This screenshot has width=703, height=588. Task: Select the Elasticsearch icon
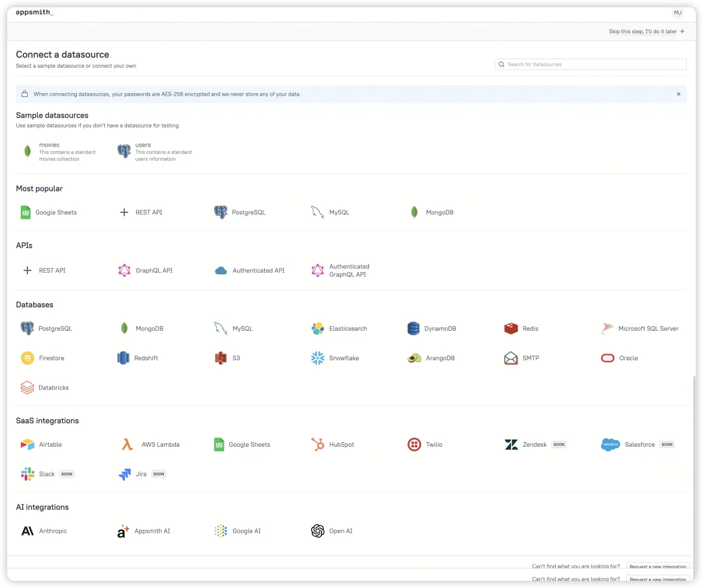(x=318, y=328)
